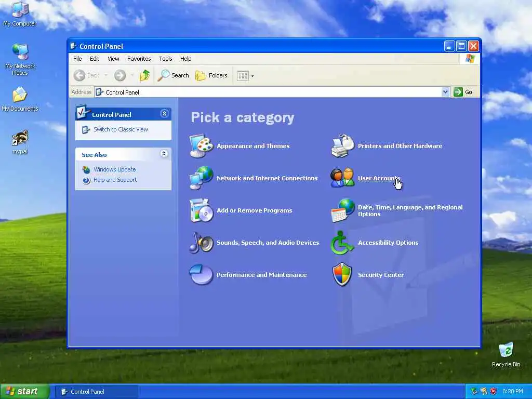Screen dimensions: 532x399
Task: Collapse the Control Panel task pane section
Action: 165,114
